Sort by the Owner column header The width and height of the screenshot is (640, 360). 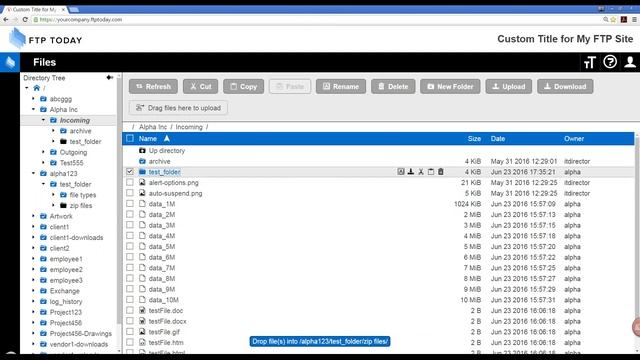tap(574, 139)
